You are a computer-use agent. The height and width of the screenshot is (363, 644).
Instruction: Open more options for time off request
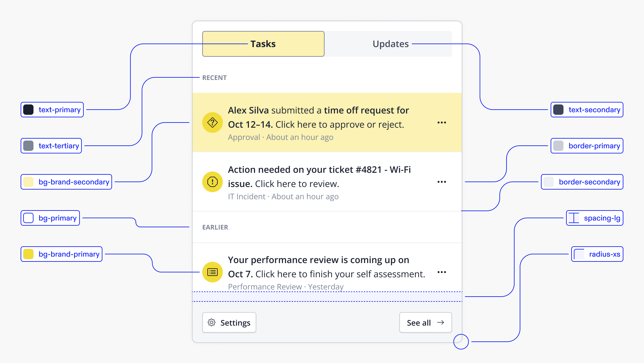[442, 123]
